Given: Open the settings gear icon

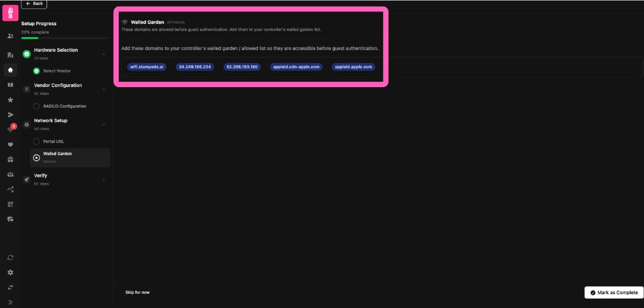Looking at the screenshot, I should pos(10,272).
